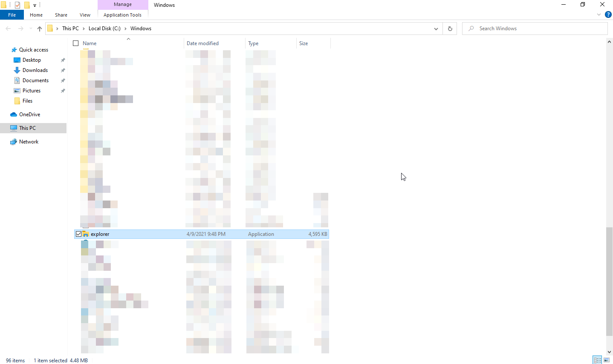Select Network in the navigation pane
613x364 pixels.
(x=29, y=142)
